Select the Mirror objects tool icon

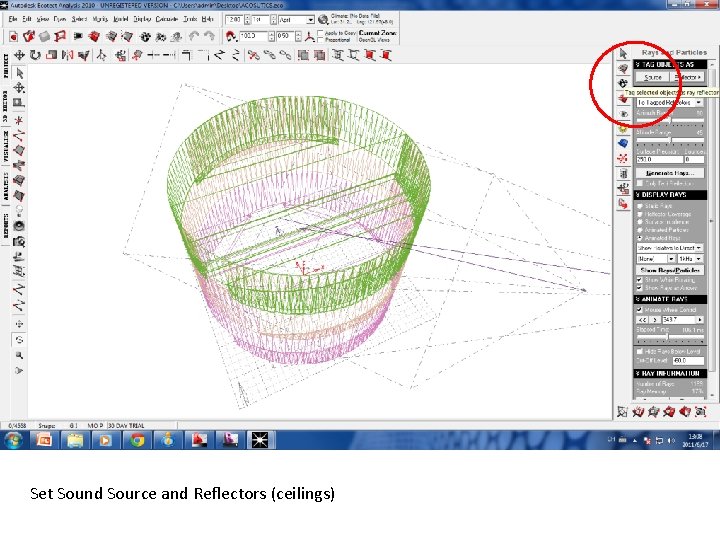[x=68, y=56]
